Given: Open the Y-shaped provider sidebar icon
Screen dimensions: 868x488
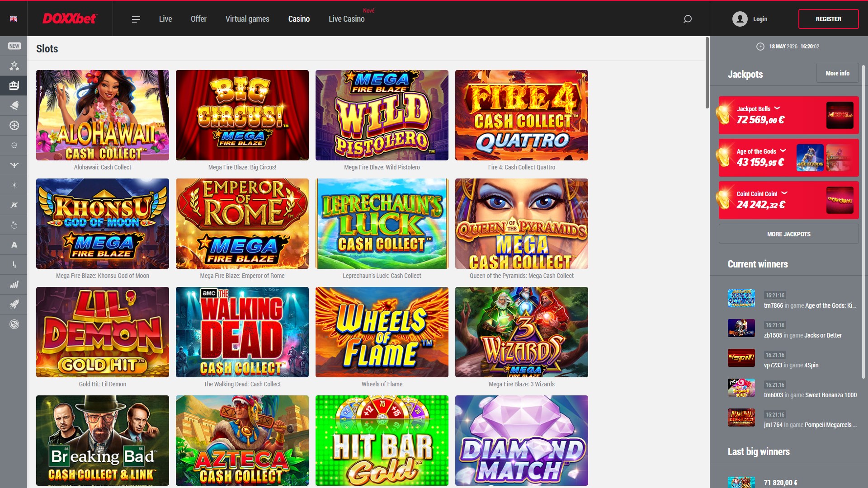Looking at the screenshot, I should click(14, 165).
